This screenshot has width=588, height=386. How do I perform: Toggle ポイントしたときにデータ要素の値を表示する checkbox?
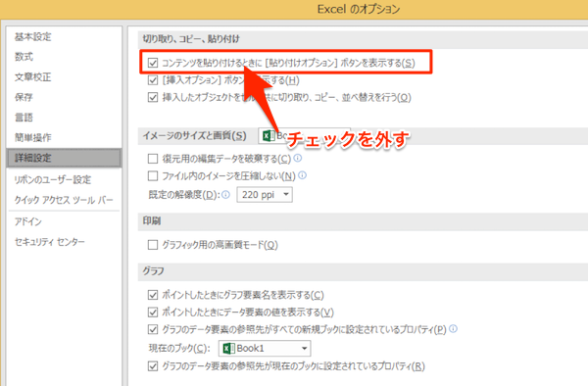(153, 313)
